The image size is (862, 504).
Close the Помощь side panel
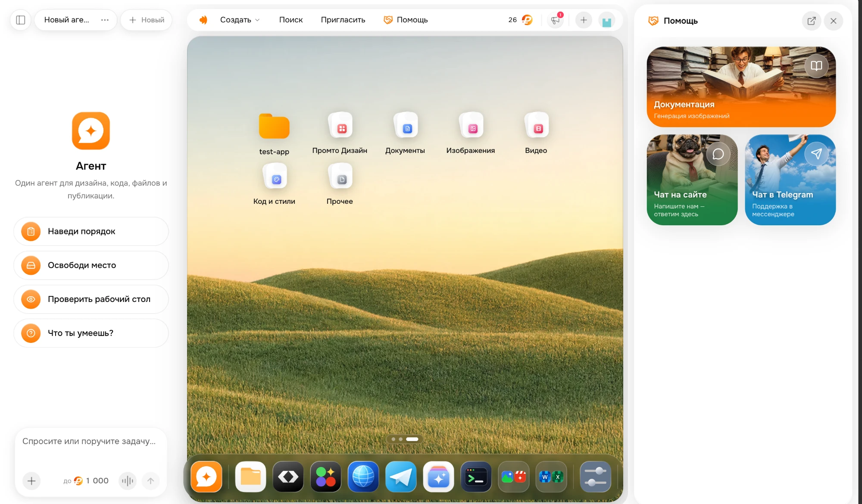tap(834, 21)
